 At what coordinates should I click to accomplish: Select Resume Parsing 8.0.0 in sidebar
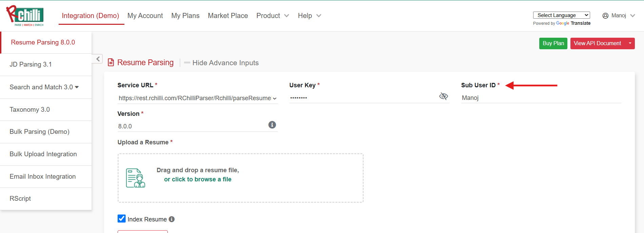[x=46, y=42]
